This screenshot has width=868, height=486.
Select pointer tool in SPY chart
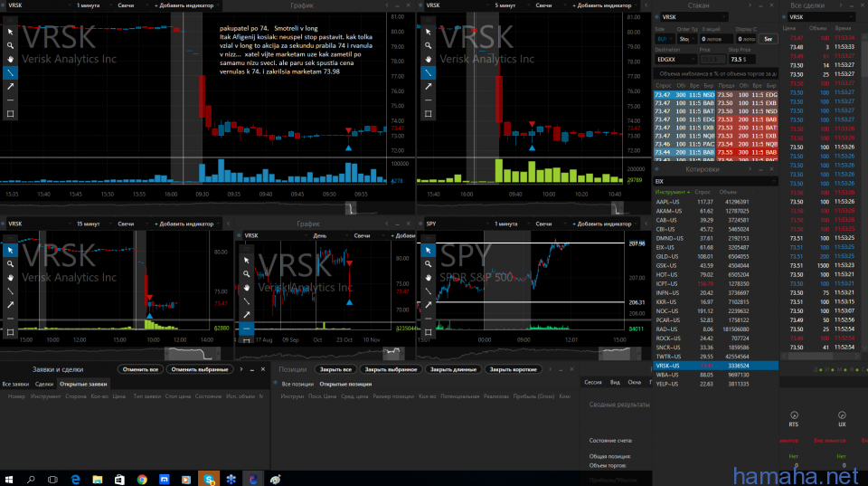428,251
